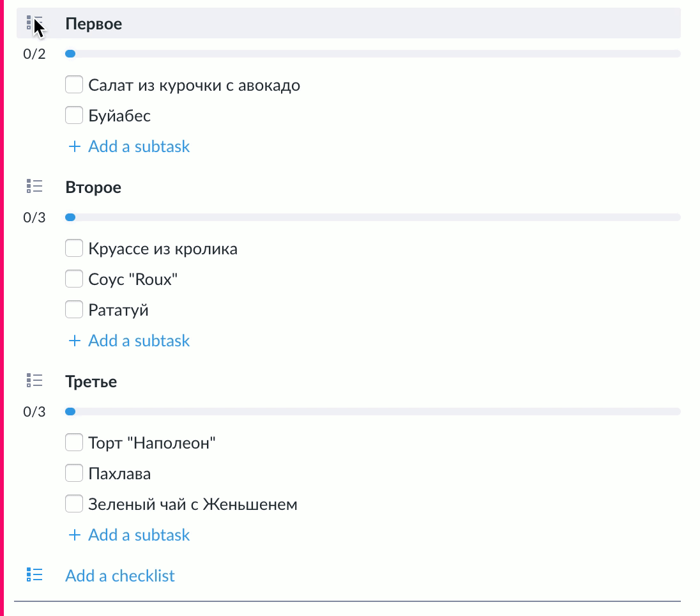The image size is (700, 616).
Task: Tick the Буйабес checkbox
Action: click(74, 116)
